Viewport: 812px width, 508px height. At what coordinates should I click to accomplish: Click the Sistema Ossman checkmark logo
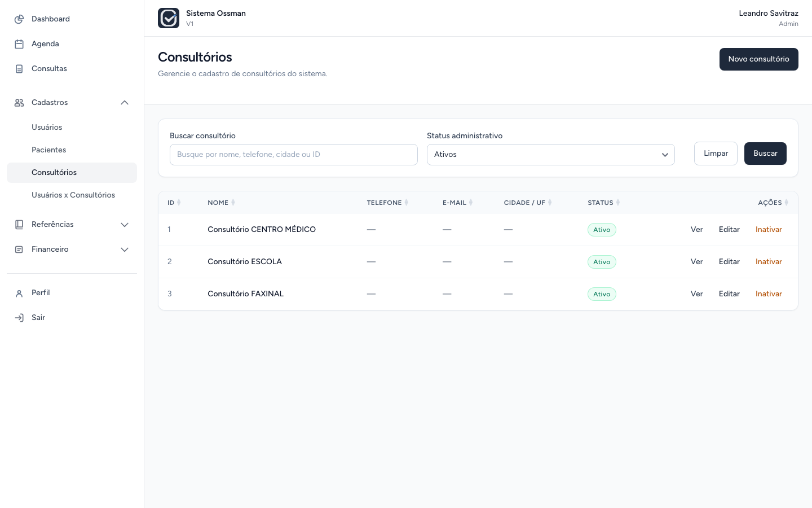169,18
